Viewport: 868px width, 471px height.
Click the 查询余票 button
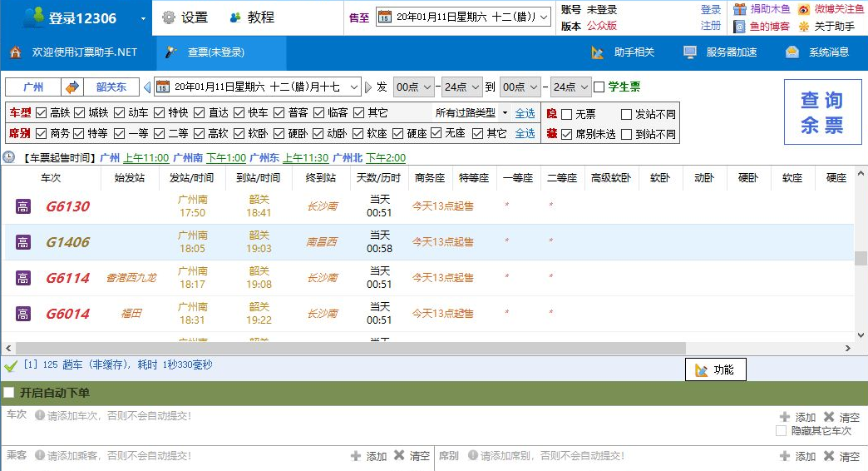coord(822,112)
